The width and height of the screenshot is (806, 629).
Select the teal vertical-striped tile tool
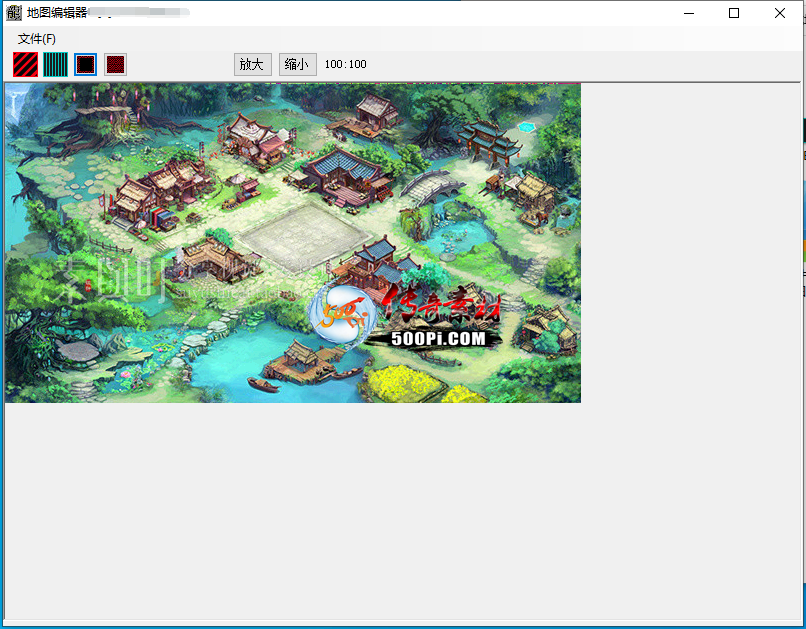[x=56, y=65]
